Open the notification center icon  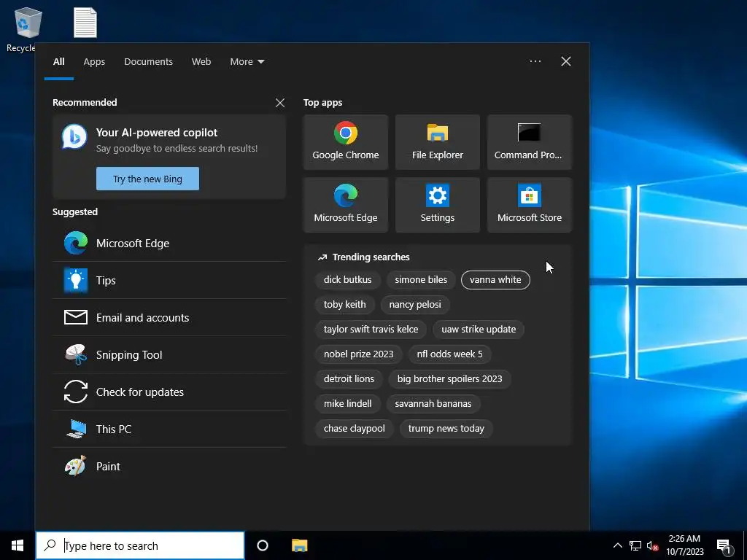pos(724,547)
